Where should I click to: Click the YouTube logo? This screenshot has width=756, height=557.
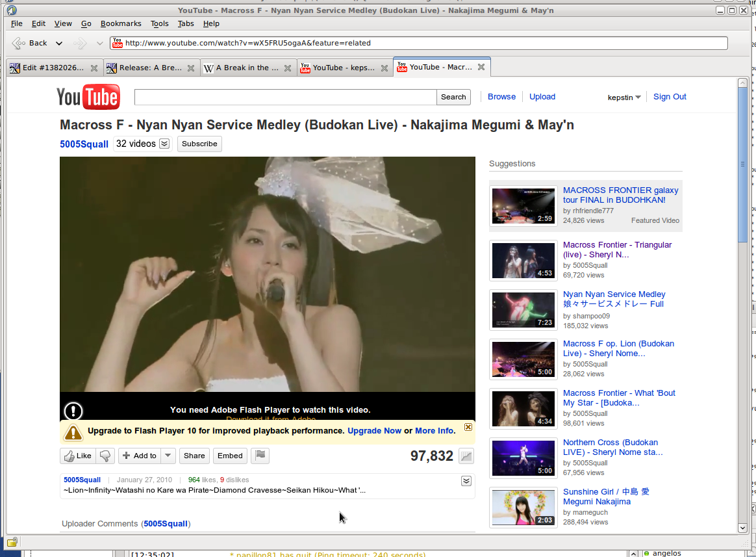(88, 97)
